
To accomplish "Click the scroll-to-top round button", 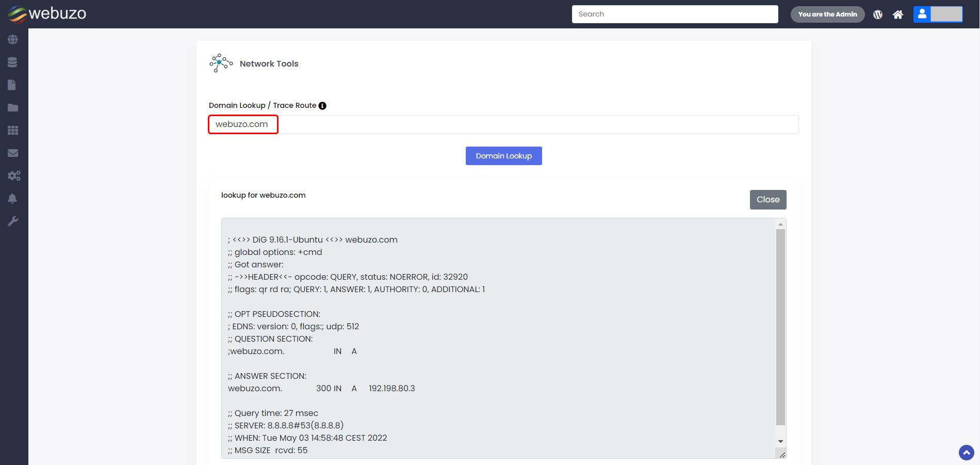I will (966, 453).
